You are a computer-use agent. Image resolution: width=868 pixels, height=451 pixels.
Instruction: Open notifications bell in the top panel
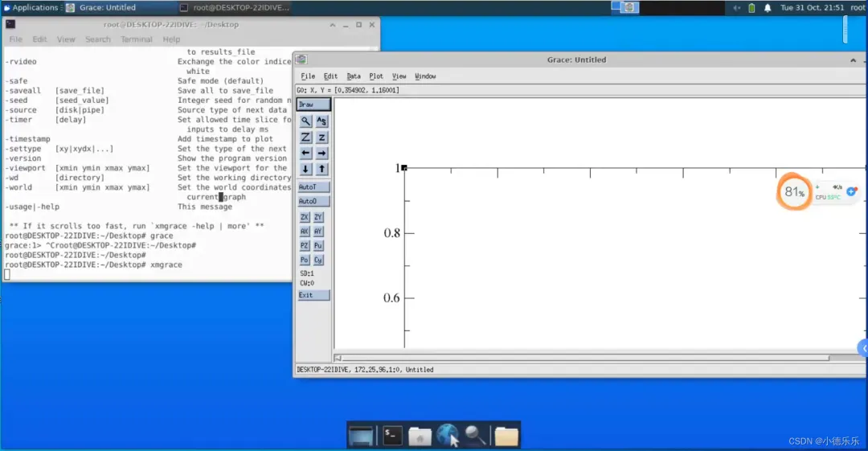click(768, 8)
